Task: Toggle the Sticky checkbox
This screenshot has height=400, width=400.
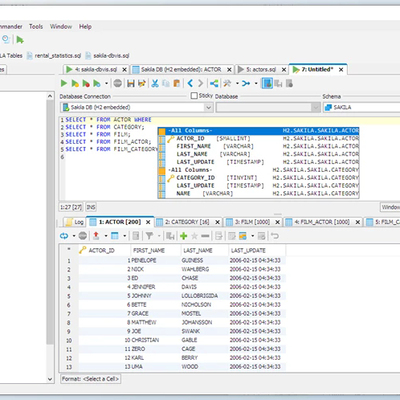Action: (x=194, y=96)
